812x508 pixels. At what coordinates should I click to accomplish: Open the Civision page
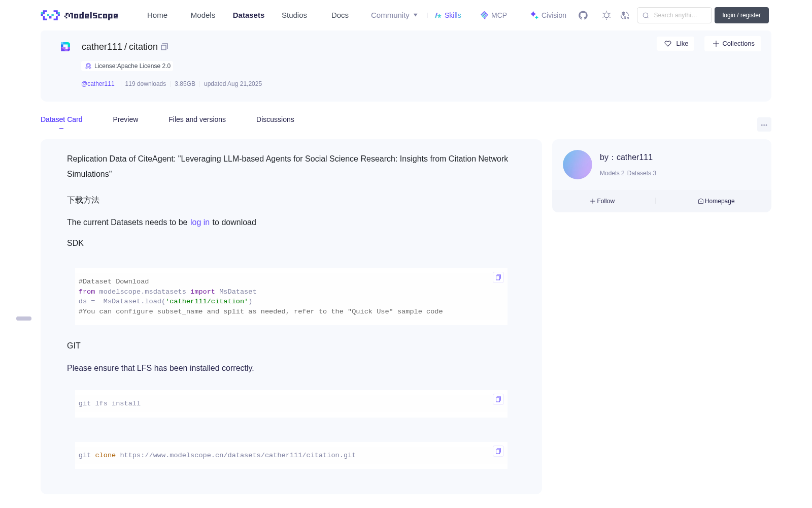coord(548,15)
